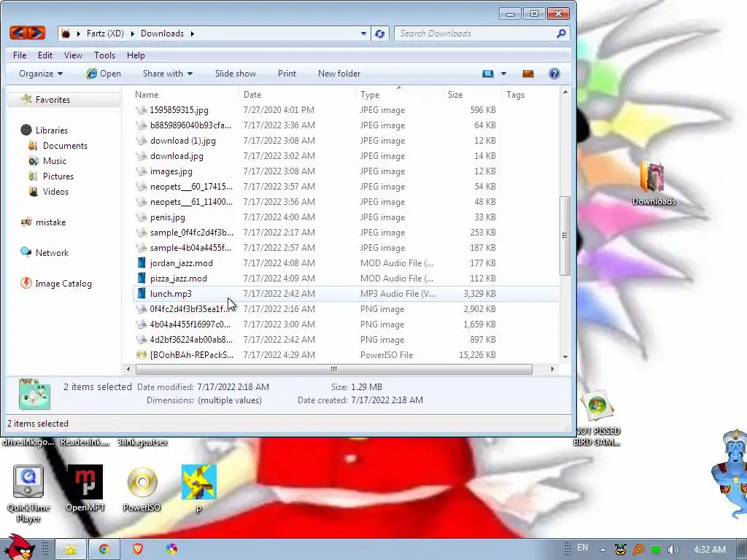
Task: Open the Organize dropdown
Action: point(41,74)
